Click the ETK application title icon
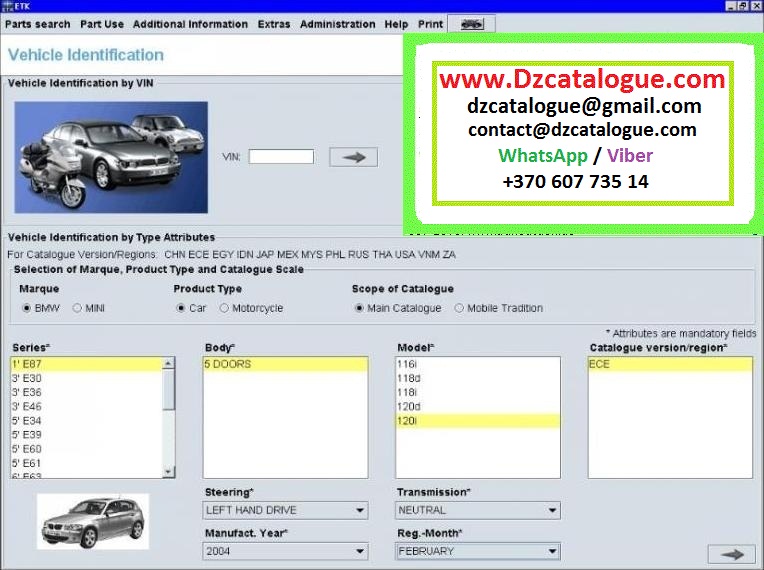Viewport: 764px width, 570px height. tap(8, 6)
